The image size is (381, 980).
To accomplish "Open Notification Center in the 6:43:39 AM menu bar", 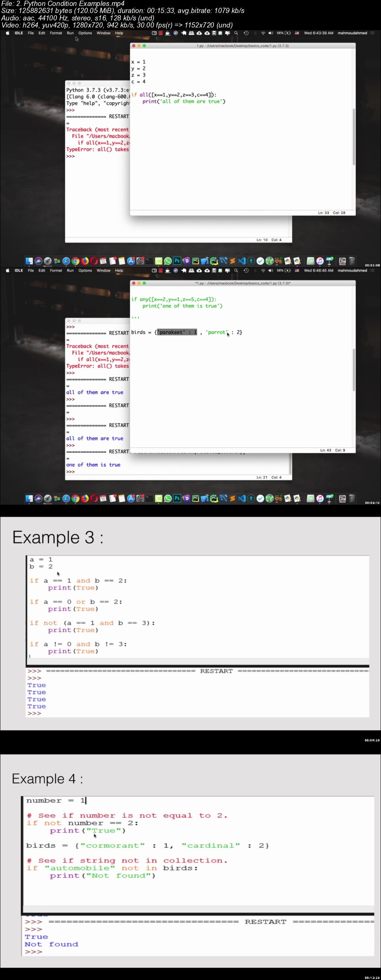I will (372, 33).
